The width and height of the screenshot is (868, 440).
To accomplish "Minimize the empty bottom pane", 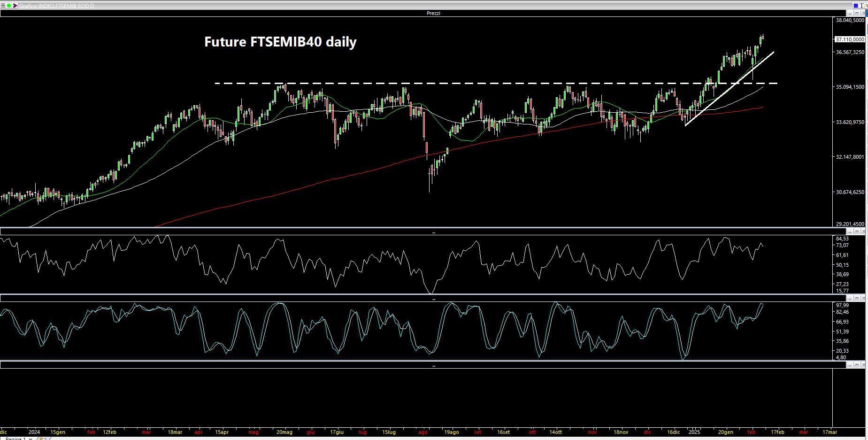I will [850, 365].
